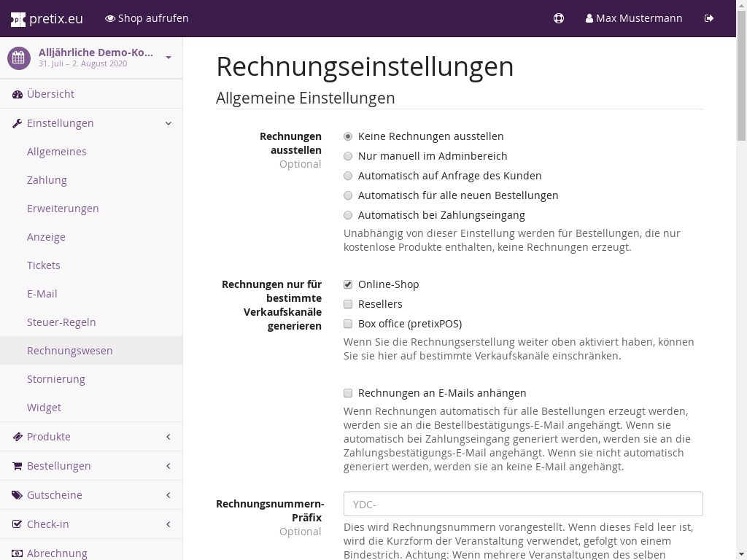The height and width of the screenshot is (560, 747).
Task: Click the Bestellungen shopping cart icon
Action: 18,466
